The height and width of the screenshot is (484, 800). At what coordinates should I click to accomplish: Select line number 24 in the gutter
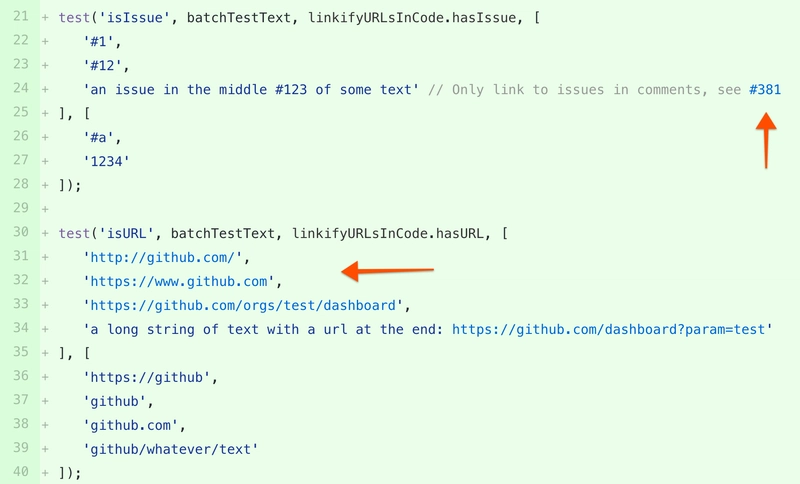coord(20,90)
